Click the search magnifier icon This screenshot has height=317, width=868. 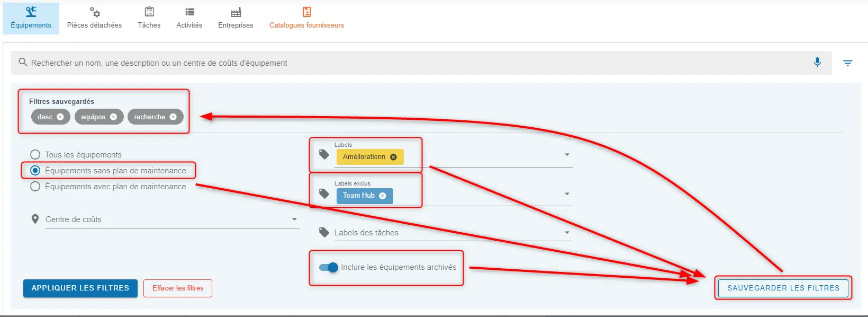23,63
